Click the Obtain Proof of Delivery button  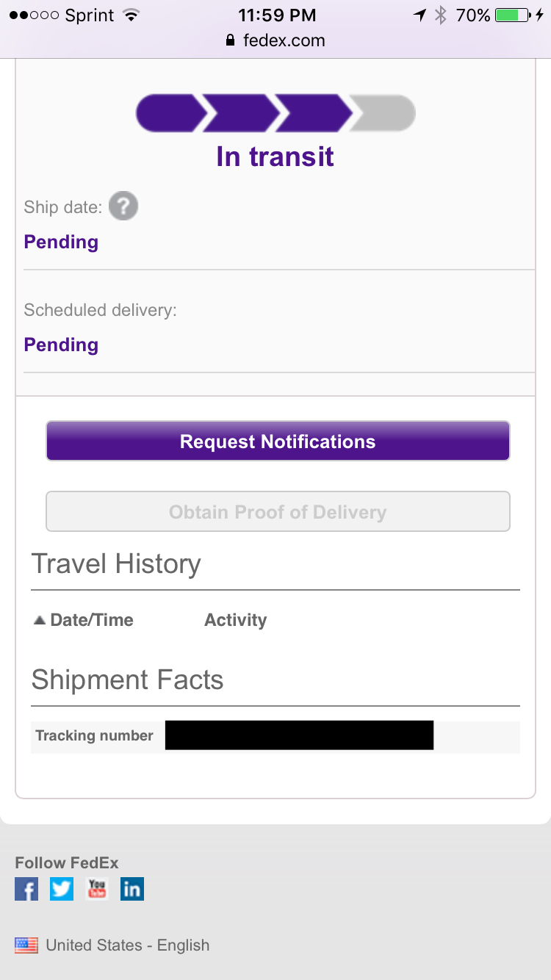[x=278, y=511]
